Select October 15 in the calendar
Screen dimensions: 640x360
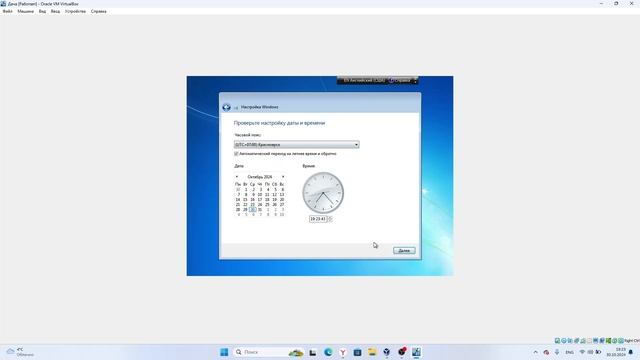click(245, 200)
